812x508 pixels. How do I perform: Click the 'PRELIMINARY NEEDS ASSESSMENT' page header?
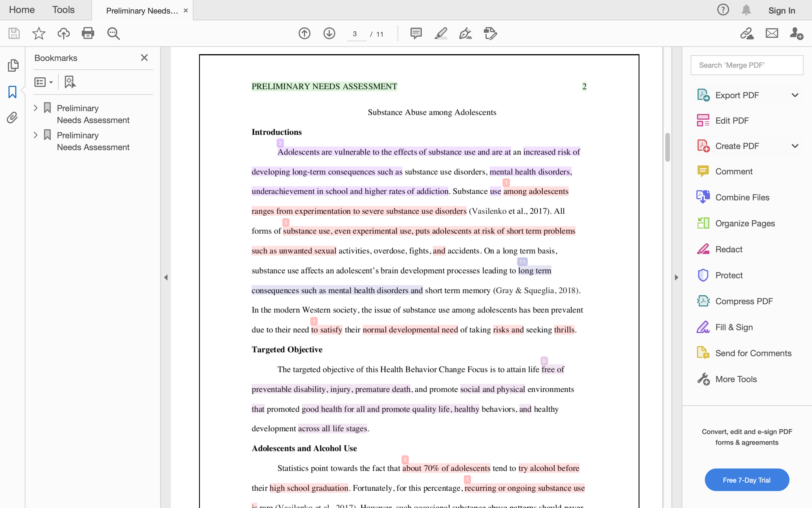pyautogui.click(x=324, y=86)
